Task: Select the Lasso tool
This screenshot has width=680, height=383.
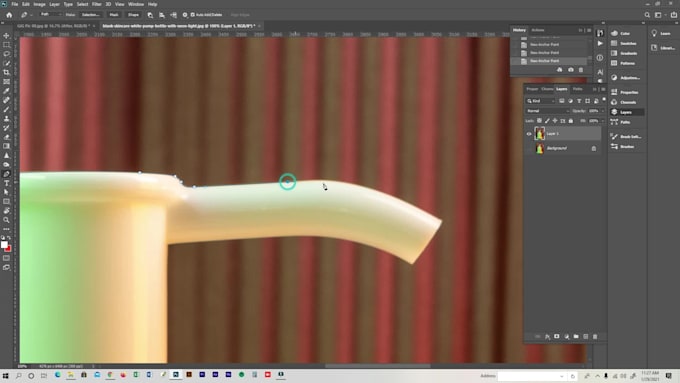Action: pyautogui.click(x=7, y=54)
